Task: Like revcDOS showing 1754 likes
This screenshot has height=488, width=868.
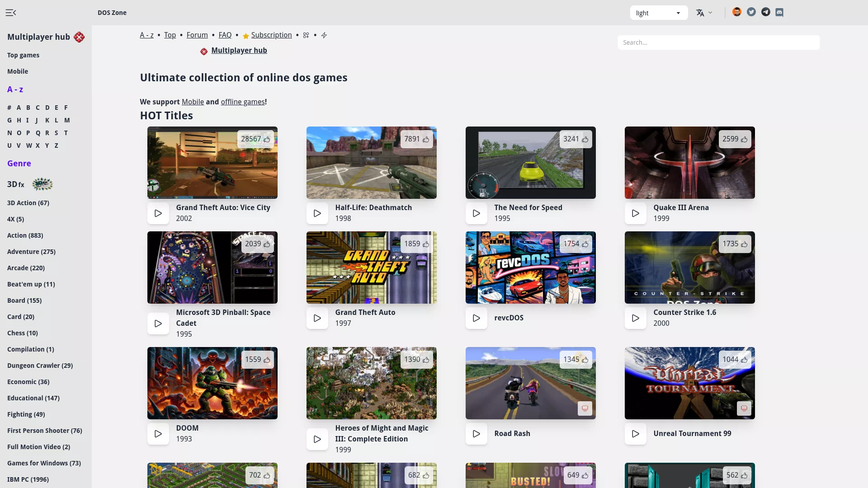Action: pos(576,244)
